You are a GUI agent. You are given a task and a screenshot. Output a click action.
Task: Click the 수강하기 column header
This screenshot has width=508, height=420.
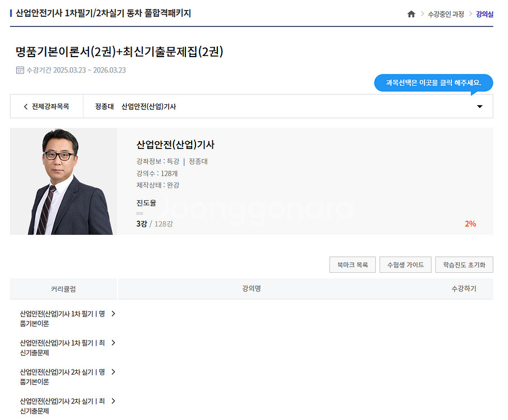(x=464, y=288)
